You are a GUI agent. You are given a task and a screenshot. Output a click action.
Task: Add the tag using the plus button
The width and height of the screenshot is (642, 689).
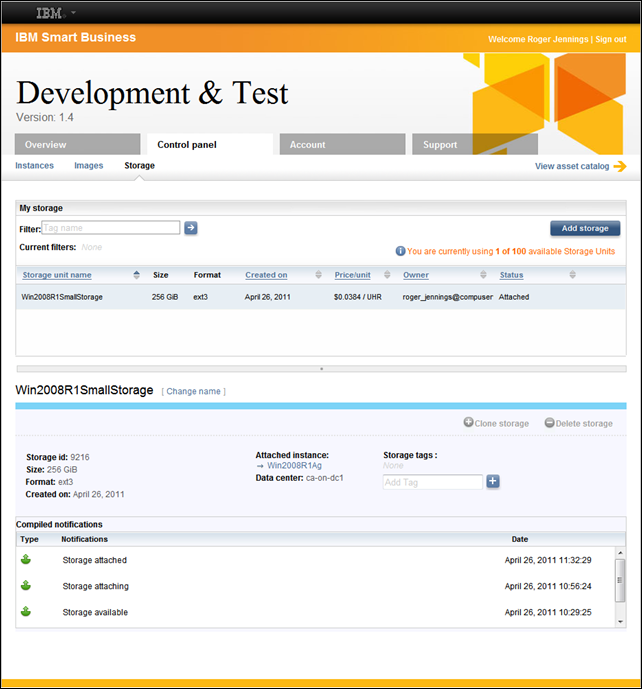(493, 482)
